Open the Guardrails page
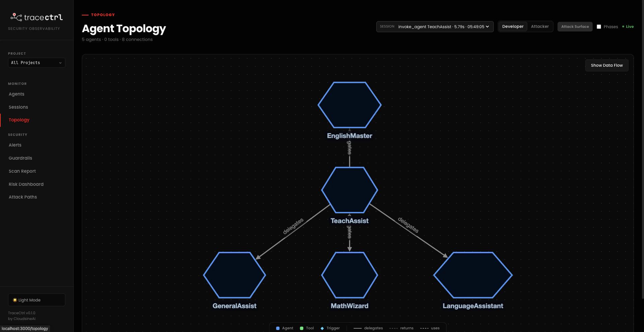Screen dimensions: 644x332 pyautogui.click(x=20, y=158)
